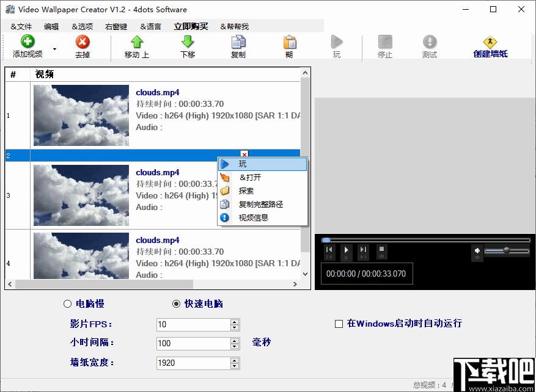Click the player volume slider
536x392 pixels.
[507, 251]
